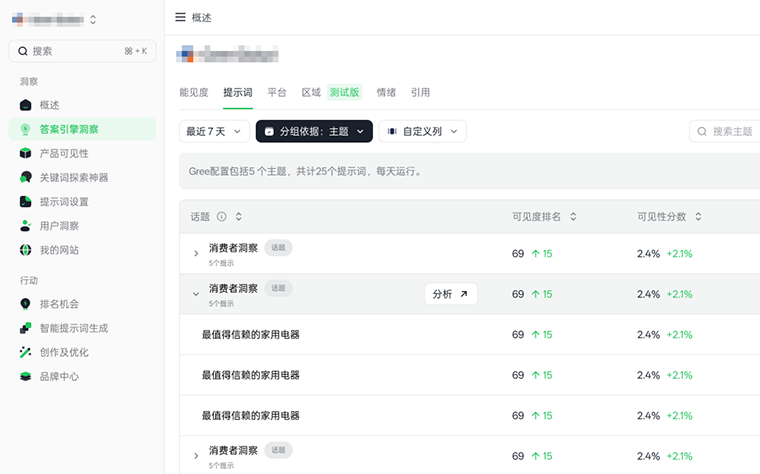Viewport: 760px width, 474px height.
Task: Open the 分组依据：主题 dropdown
Action: point(314,131)
